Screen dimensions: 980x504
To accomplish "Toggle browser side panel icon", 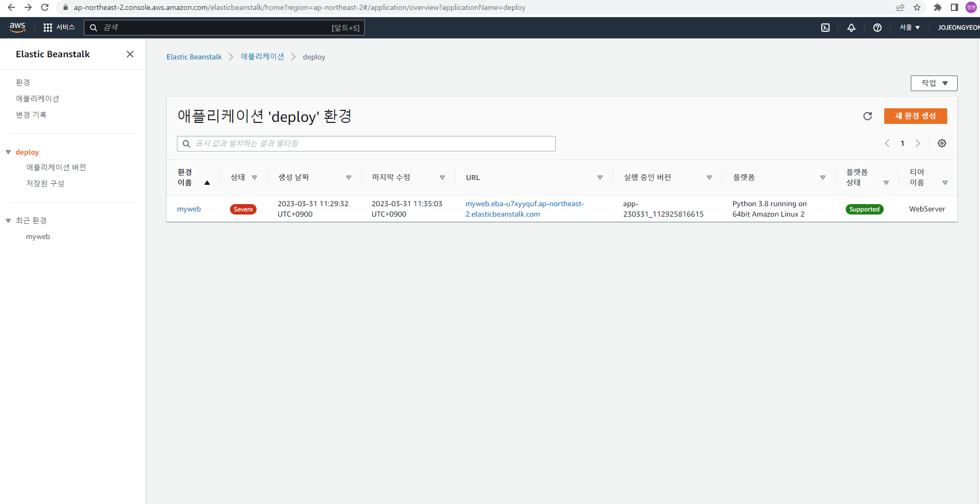I will 954,7.
